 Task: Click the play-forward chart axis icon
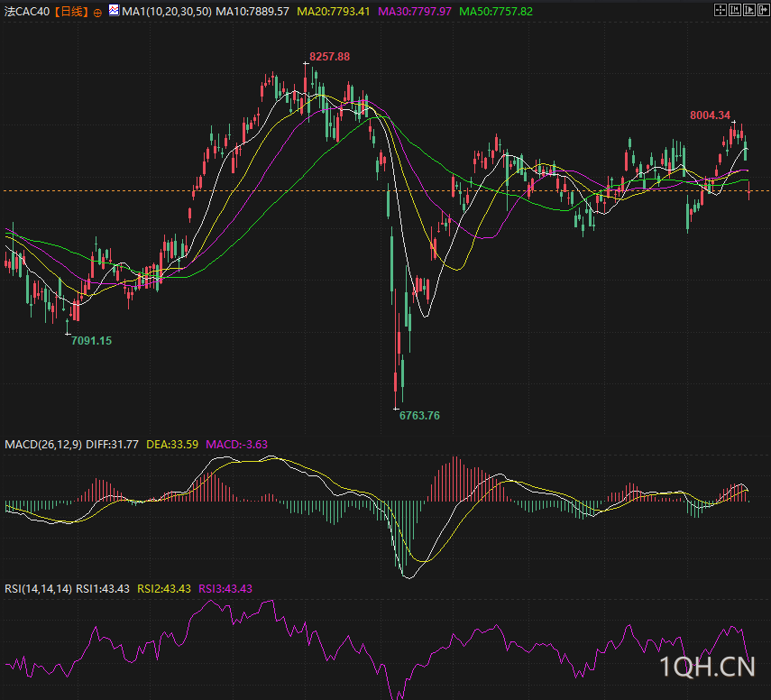click(749, 10)
